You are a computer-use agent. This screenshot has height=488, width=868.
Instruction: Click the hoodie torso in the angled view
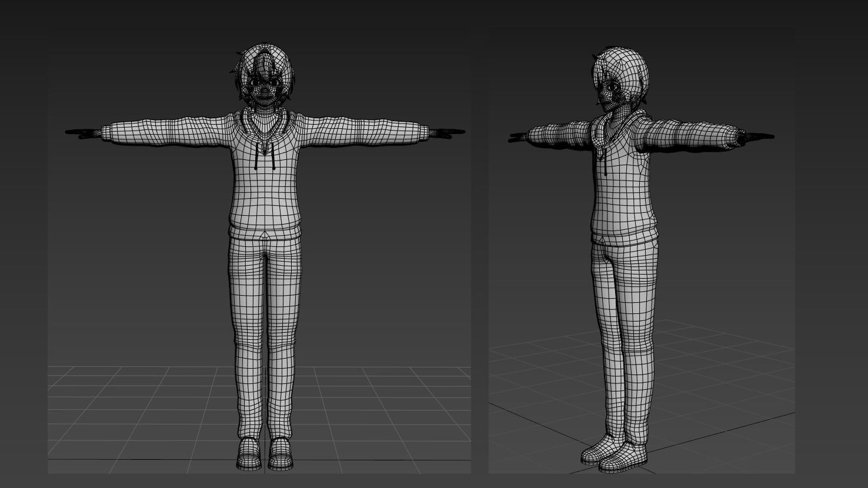pyautogui.click(x=623, y=178)
